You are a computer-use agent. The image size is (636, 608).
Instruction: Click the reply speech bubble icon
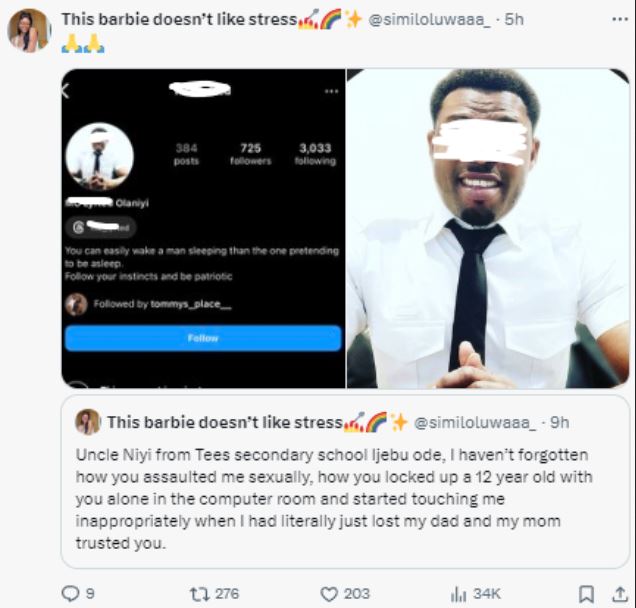pos(70,593)
